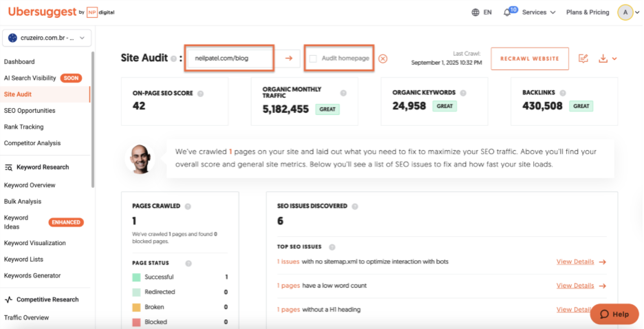Image resolution: width=644 pixels, height=329 pixels.
Task: Click yellow Broken status swatch
Action: (136, 307)
